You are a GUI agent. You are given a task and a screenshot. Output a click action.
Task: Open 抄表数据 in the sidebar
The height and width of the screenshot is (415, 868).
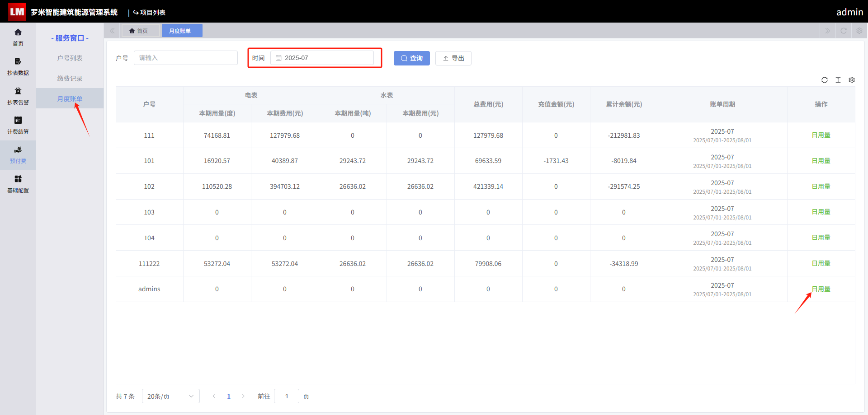tap(18, 66)
